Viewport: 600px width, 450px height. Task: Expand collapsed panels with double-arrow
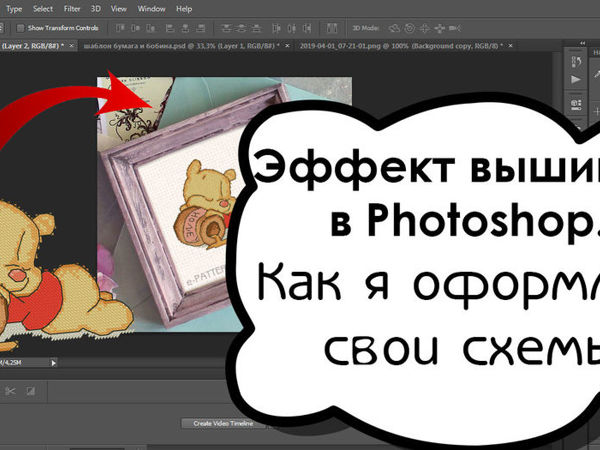pos(582,43)
